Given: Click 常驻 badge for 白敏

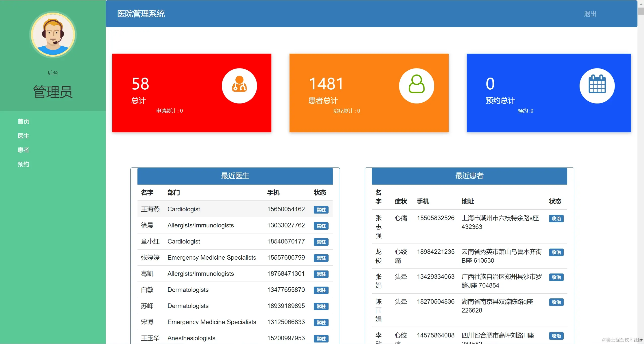Looking at the screenshot, I should click(x=321, y=290).
